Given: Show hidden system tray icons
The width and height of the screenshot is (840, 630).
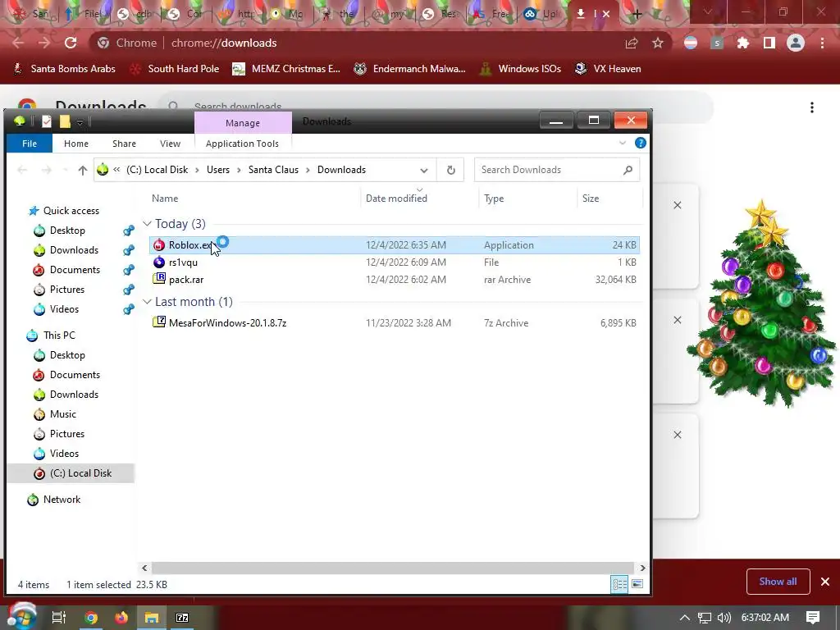Looking at the screenshot, I should (685, 618).
